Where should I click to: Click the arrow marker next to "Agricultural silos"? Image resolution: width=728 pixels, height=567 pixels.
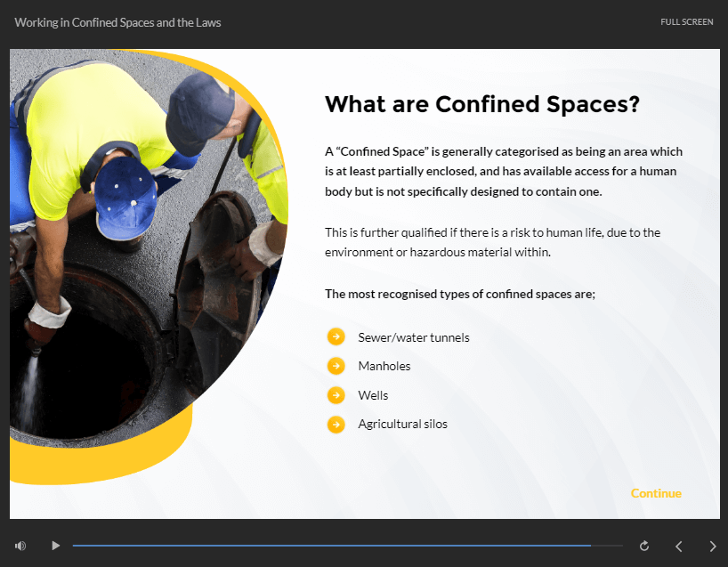[x=336, y=425]
